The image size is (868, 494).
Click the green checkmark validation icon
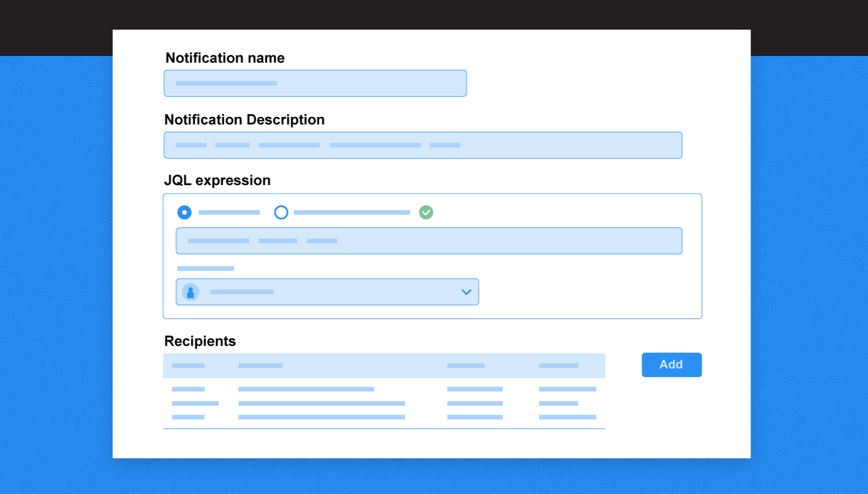[x=426, y=212]
